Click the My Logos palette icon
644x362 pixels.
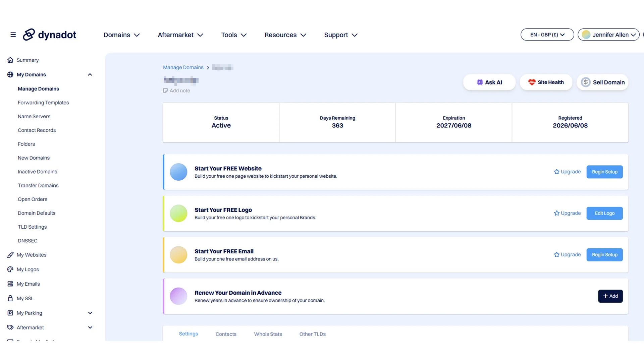click(10, 269)
